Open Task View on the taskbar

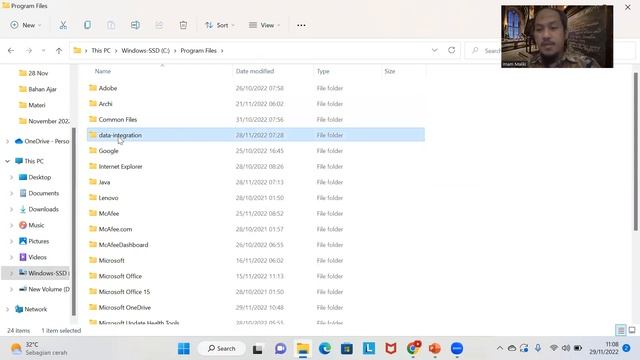pyautogui.click(x=257, y=349)
